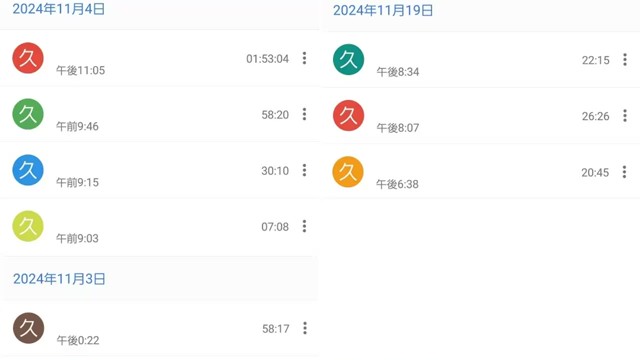640x360 pixels.
Task: Tap overflow menu next to 20:45
Action: click(x=624, y=172)
